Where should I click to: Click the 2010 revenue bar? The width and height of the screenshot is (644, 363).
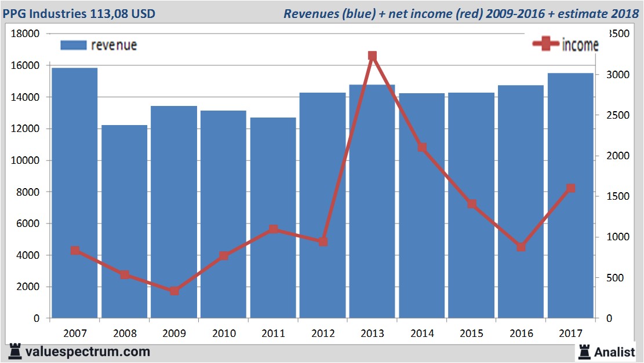pyautogui.click(x=223, y=214)
